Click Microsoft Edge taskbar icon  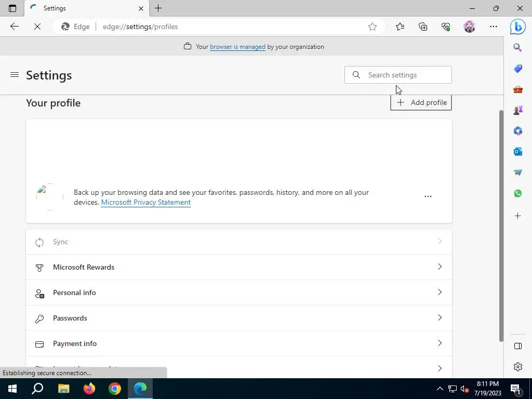140,389
